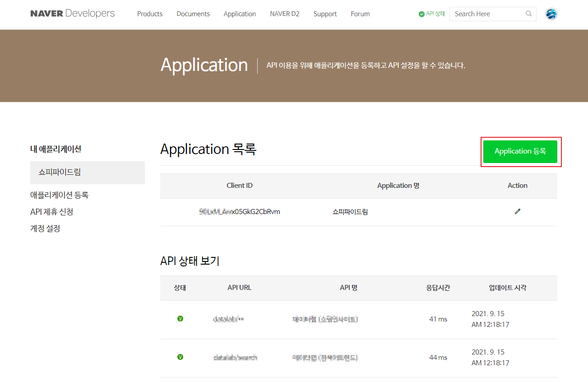Open the Application menu in top navigation
This screenshot has height=382, width=588.
click(240, 14)
